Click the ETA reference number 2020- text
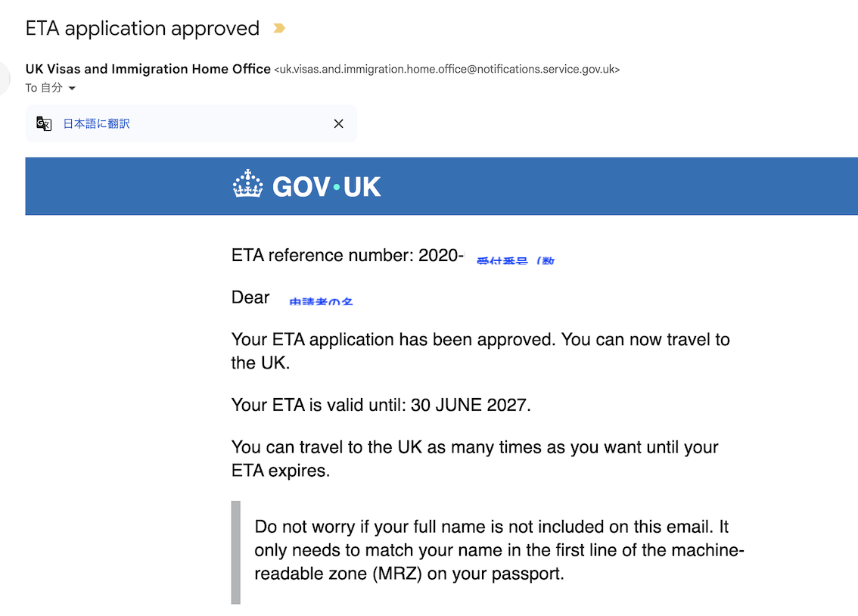Image resolution: width=858 pixels, height=616 pixels. pyautogui.click(x=347, y=256)
